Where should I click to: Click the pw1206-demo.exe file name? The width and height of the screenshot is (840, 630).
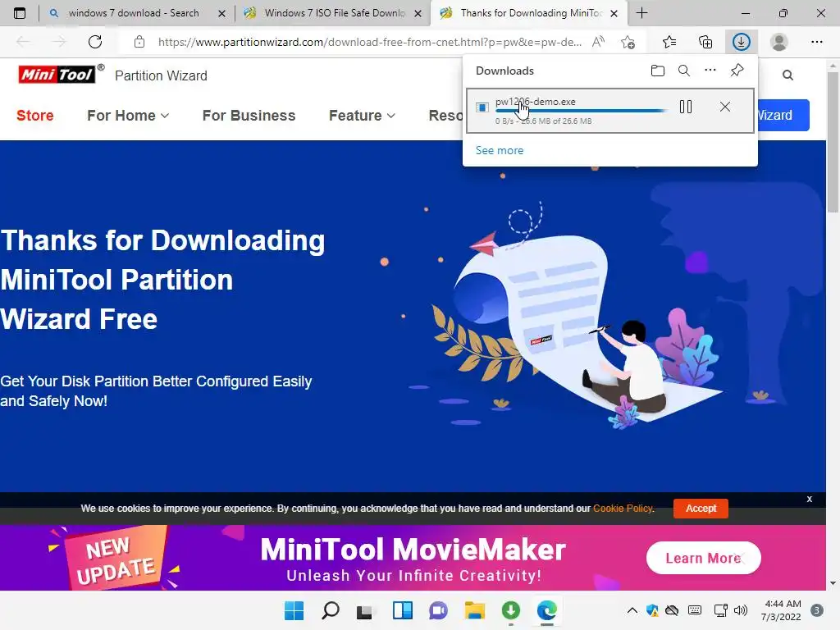(535, 101)
